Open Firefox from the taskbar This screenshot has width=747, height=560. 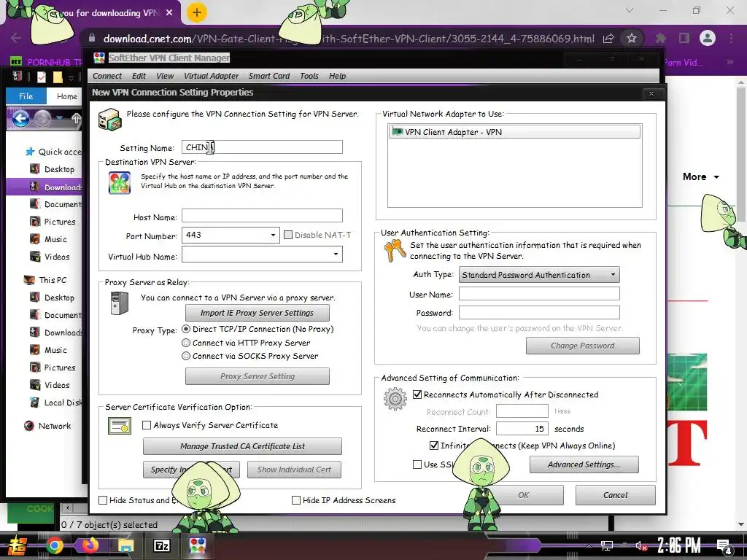90,545
